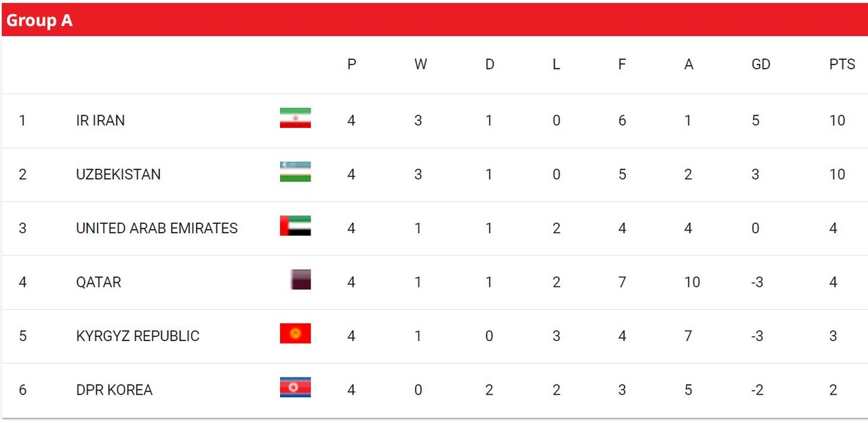Open the UZBEKISTAN team name

[x=118, y=174]
